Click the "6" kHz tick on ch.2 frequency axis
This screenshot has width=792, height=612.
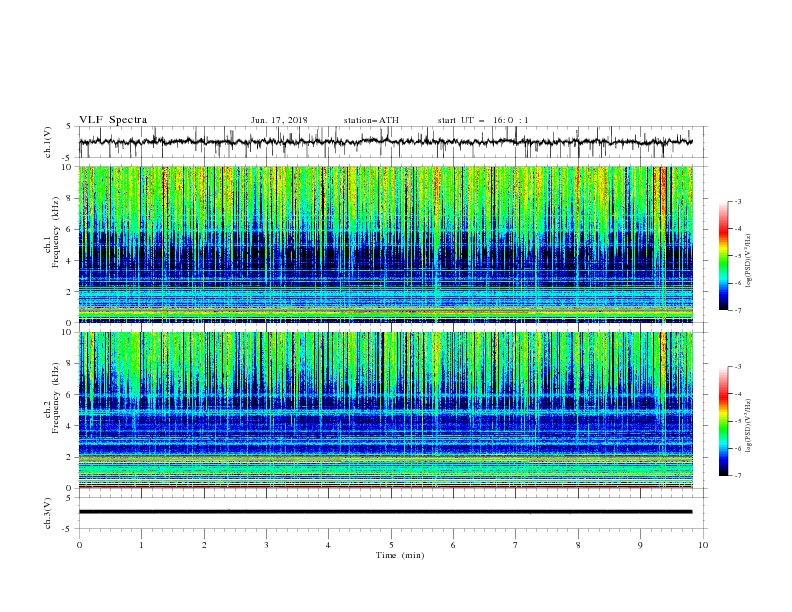click(70, 394)
